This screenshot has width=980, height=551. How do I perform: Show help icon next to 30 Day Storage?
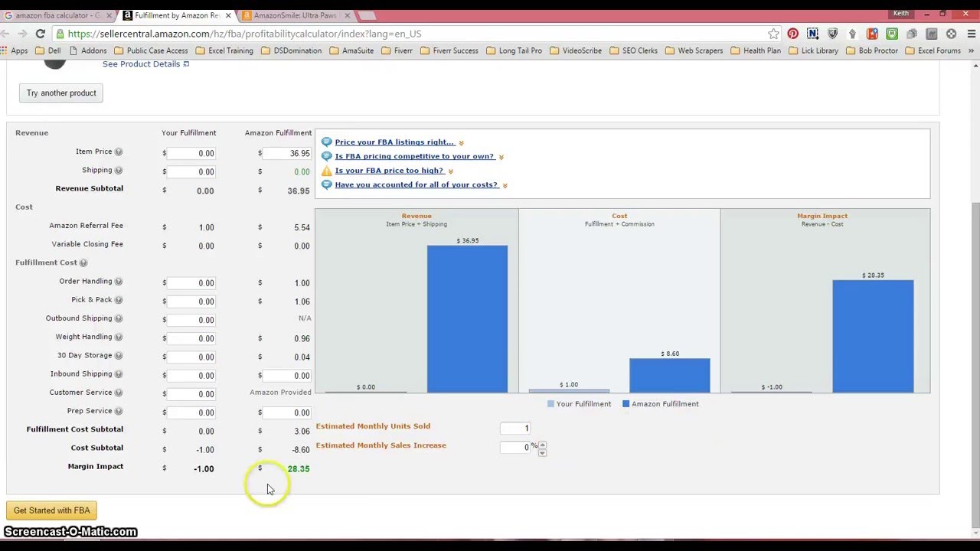click(x=119, y=355)
